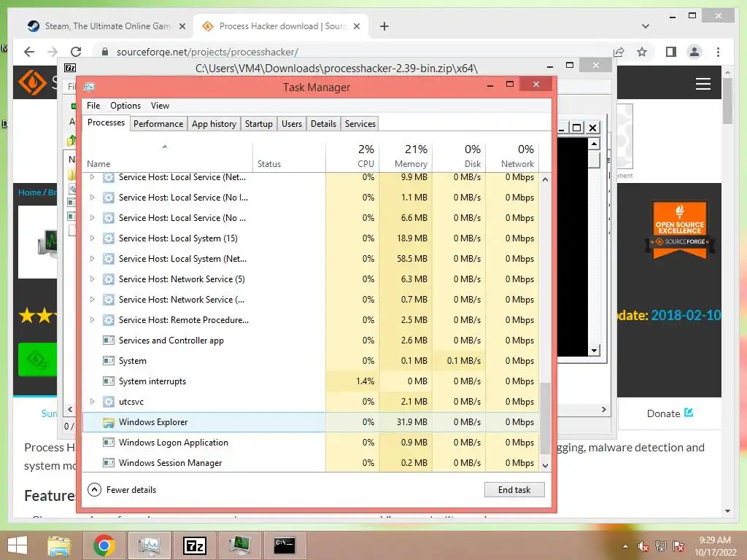Expand the utcsvc process group

pyautogui.click(x=93, y=402)
